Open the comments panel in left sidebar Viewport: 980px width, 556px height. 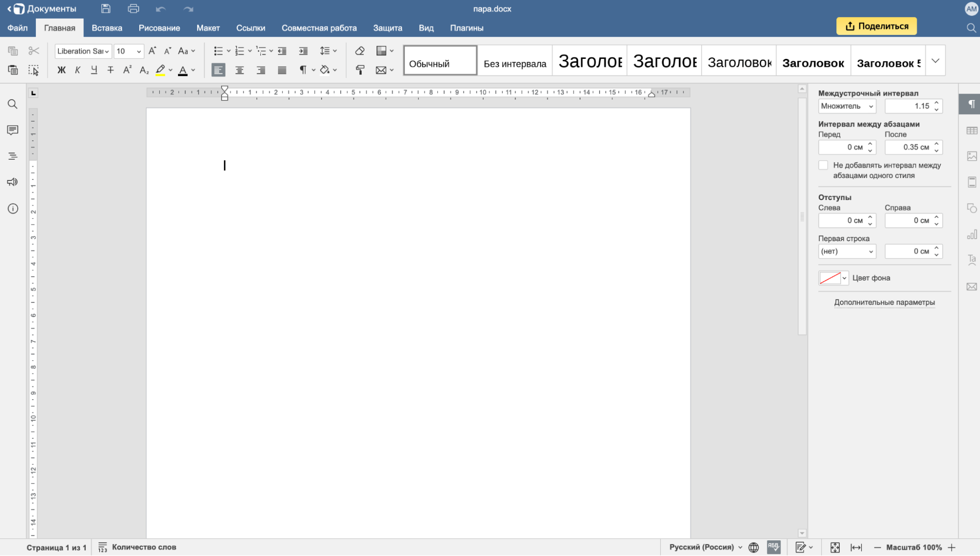pyautogui.click(x=13, y=130)
